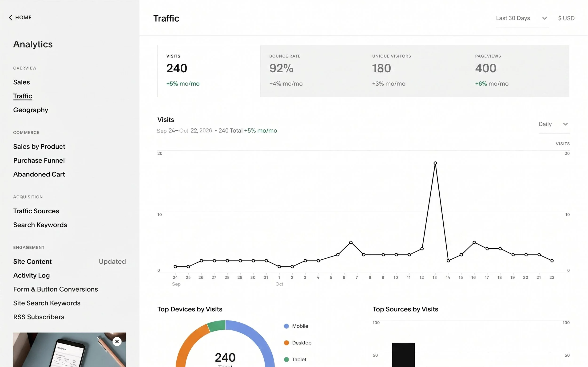Click the $ USD currency selector
Image resolution: width=588 pixels, height=367 pixels.
coord(566,18)
